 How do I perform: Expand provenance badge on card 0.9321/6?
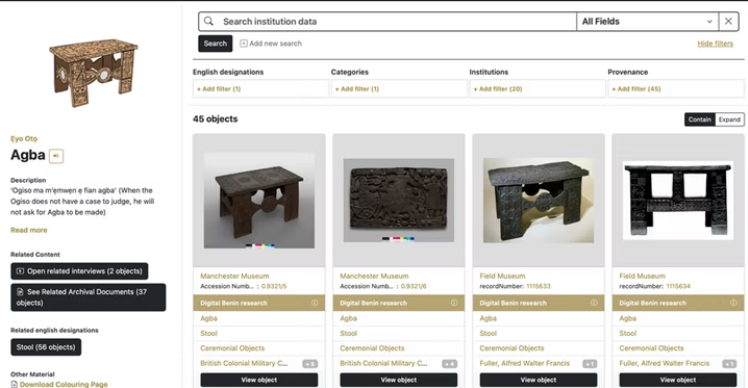point(449,364)
